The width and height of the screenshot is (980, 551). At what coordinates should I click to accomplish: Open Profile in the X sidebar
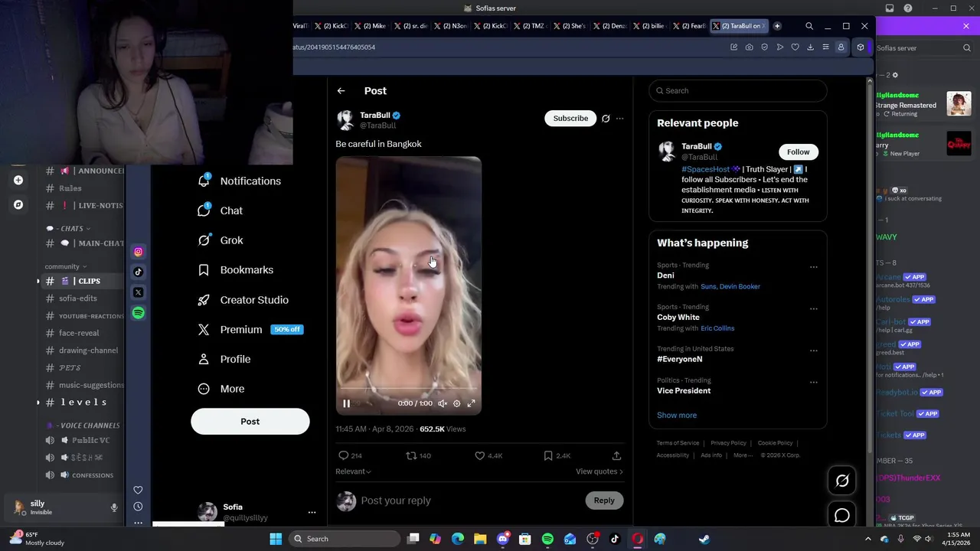[224, 359]
